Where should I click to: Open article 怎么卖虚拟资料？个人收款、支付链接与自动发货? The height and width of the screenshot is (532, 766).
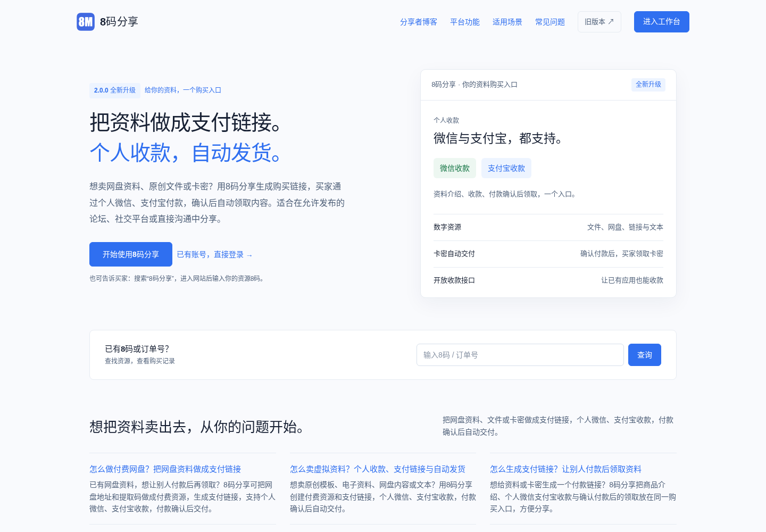pos(378,469)
